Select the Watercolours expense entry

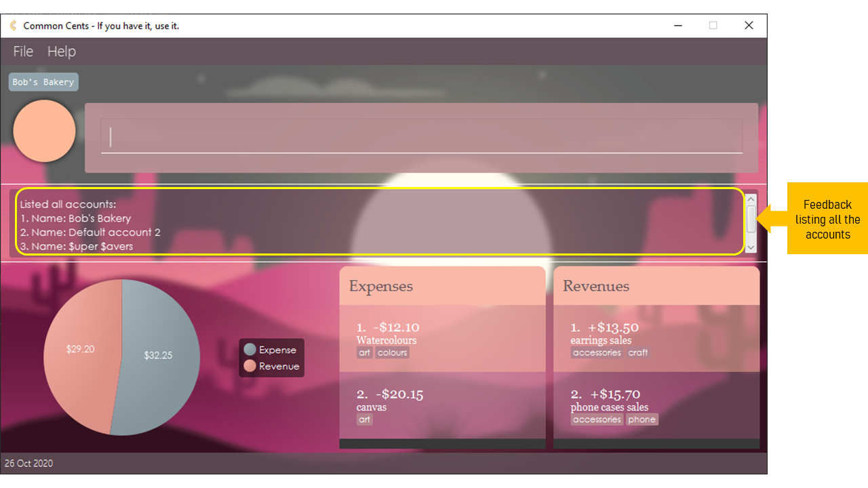coord(442,338)
